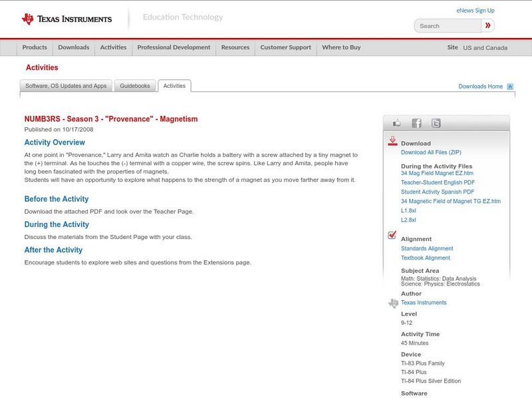This screenshot has width=532, height=398.
Task: Submit search with red arrow button
Action: (488, 25)
